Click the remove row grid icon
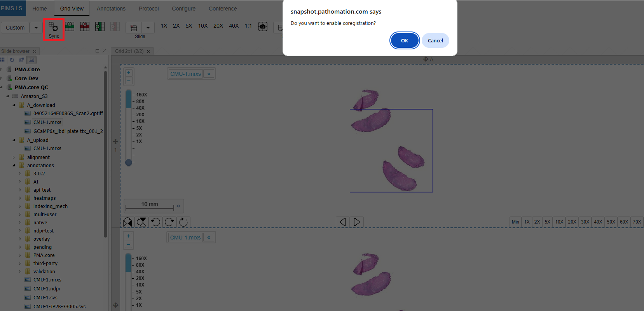Screen dimensions: 644x311 [85, 26]
